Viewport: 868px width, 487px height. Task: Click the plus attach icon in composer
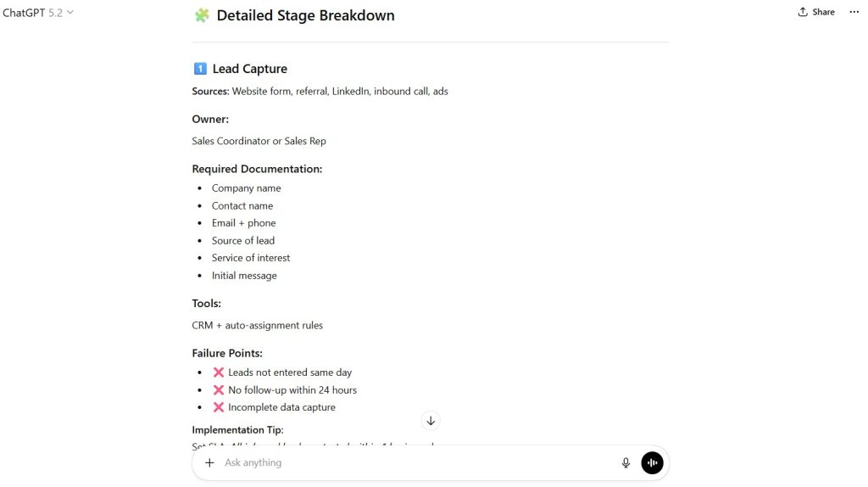coord(209,462)
